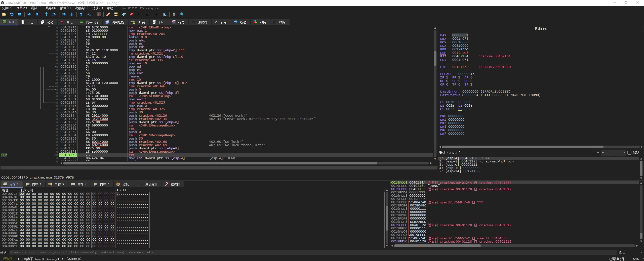Click the Open file folder icon
Image resolution: width=644 pixels, height=261 pixels.
click(x=4, y=14)
